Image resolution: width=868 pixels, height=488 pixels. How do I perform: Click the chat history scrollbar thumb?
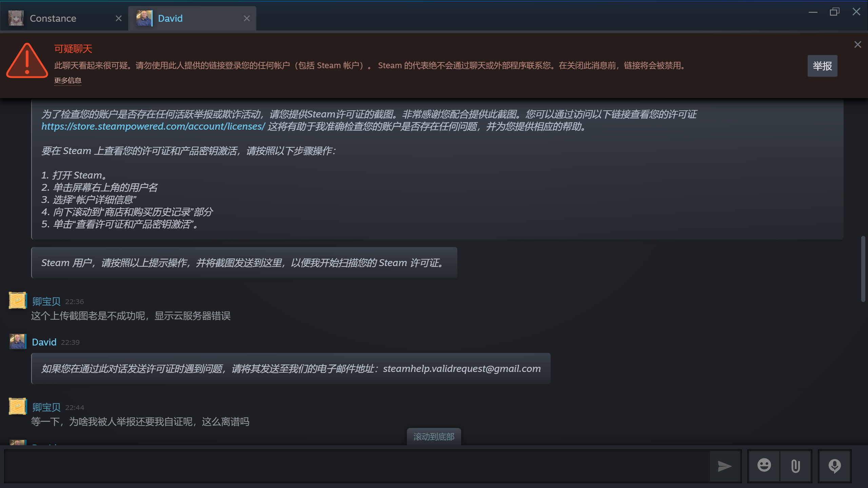pyautogui.click(x=863, y=269)
